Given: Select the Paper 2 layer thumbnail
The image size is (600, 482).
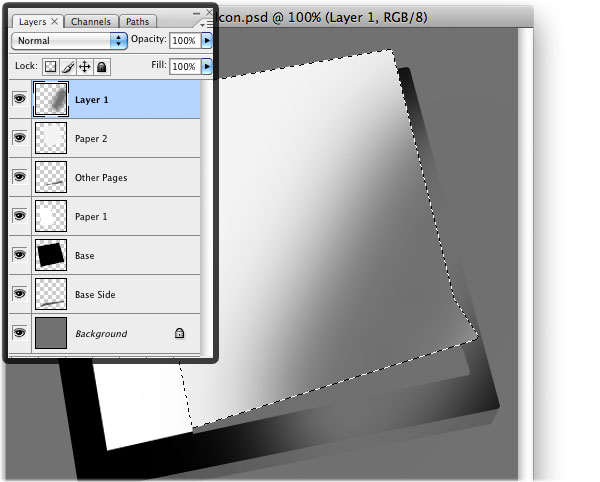Looking at the screenshot, I should (x=51, y=138).
